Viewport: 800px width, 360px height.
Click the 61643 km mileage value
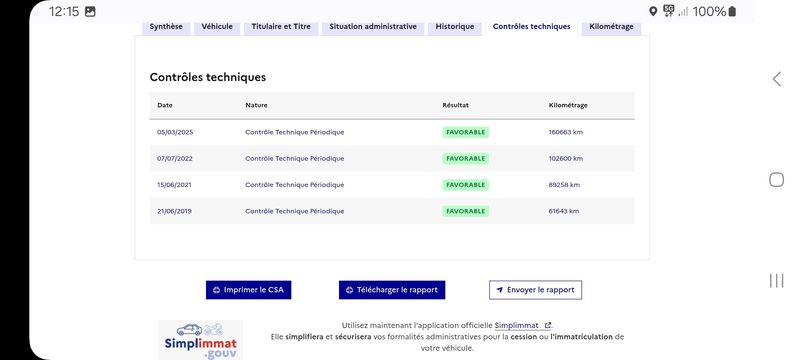click(x=564, y=211)
